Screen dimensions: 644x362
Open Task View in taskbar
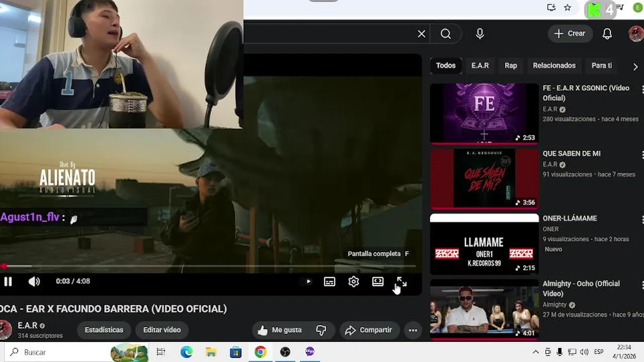[160, 352]
